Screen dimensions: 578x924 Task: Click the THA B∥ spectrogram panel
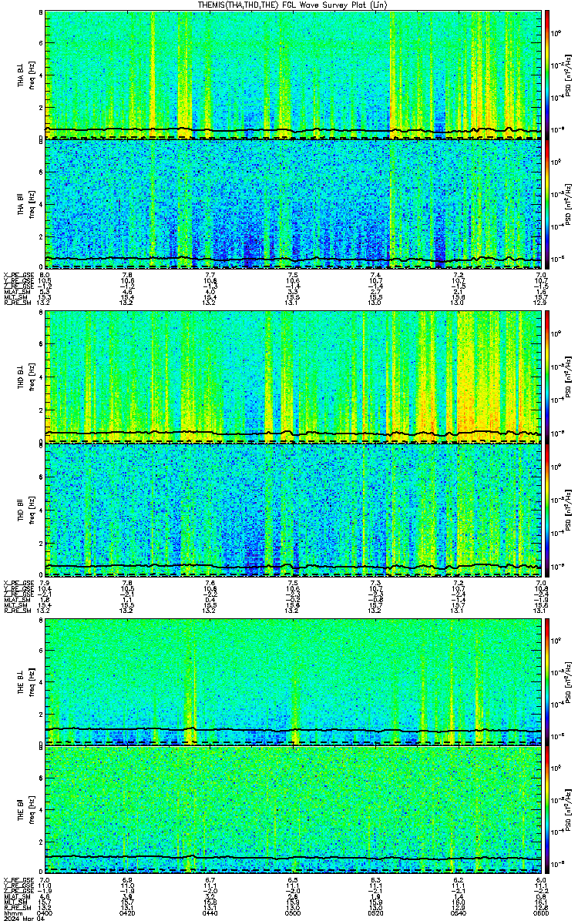[293, 203]
